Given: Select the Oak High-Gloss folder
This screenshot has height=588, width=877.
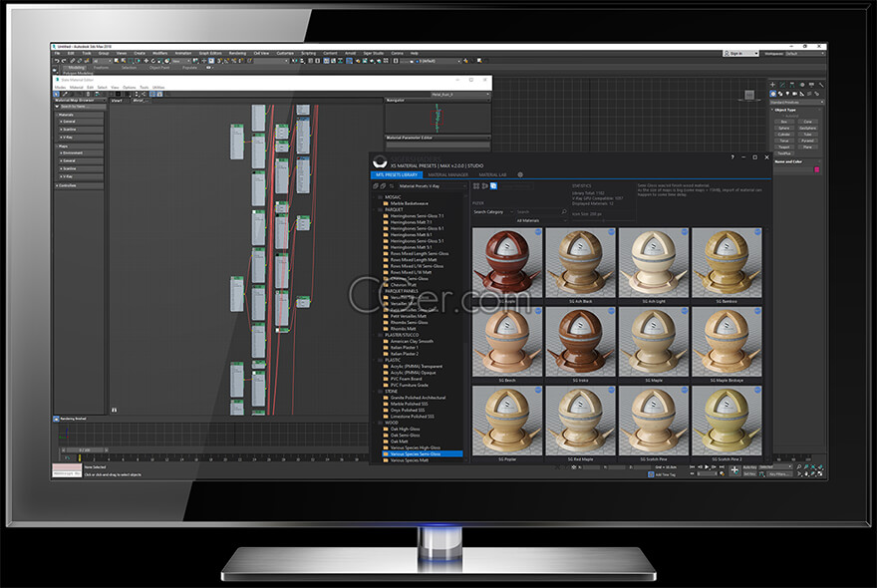Looking at the screenshot, I should (x=407, y=430).
